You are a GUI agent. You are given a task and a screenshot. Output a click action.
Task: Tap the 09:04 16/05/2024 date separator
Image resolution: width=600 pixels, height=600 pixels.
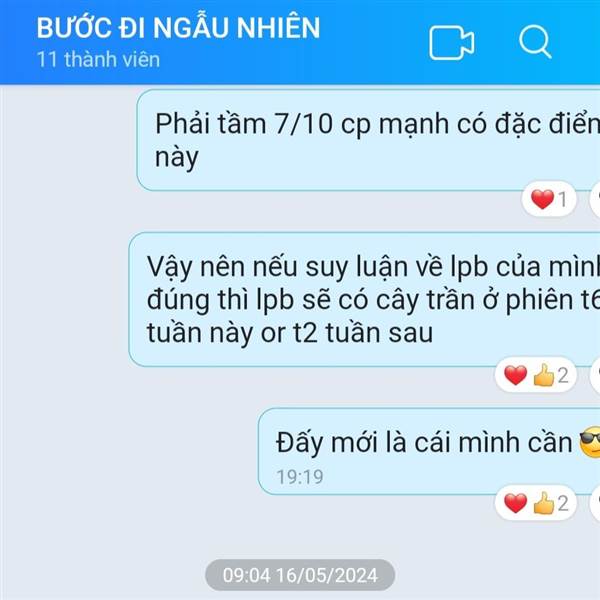coord(300,575)
